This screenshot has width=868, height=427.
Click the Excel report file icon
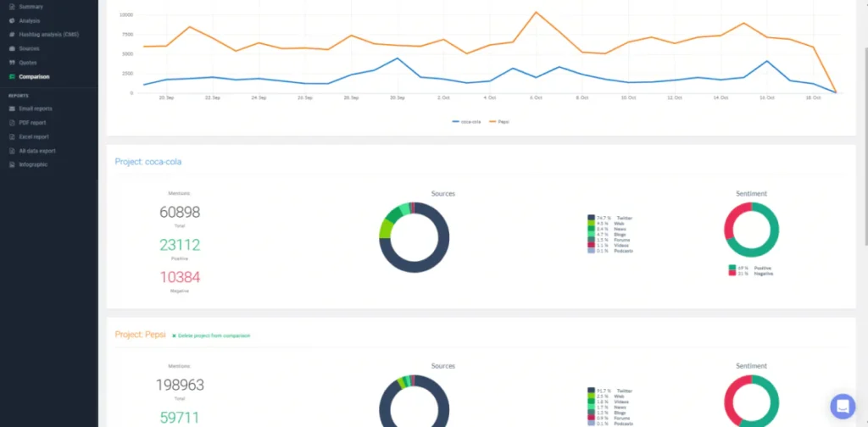(12, 136)
